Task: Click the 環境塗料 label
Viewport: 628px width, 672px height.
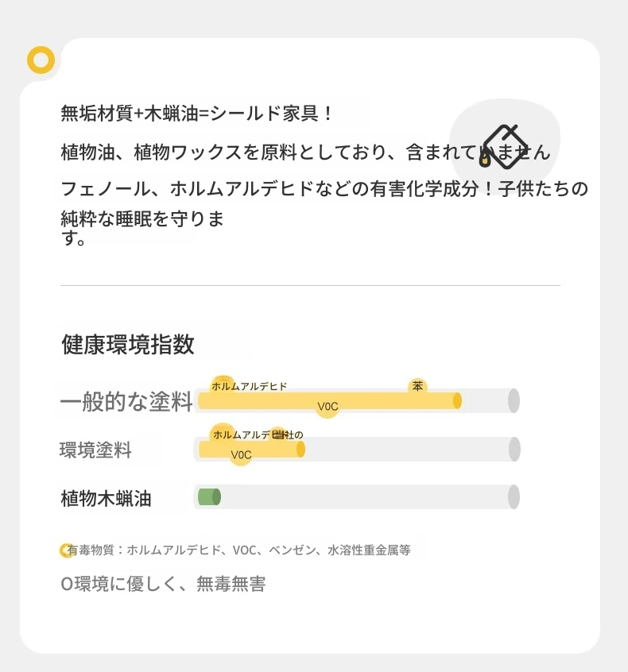Action: [95, 450]
